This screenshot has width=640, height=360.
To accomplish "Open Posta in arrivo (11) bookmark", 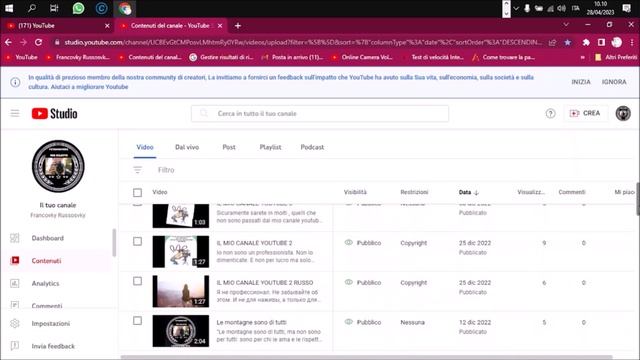I will [x=293, y=57].
